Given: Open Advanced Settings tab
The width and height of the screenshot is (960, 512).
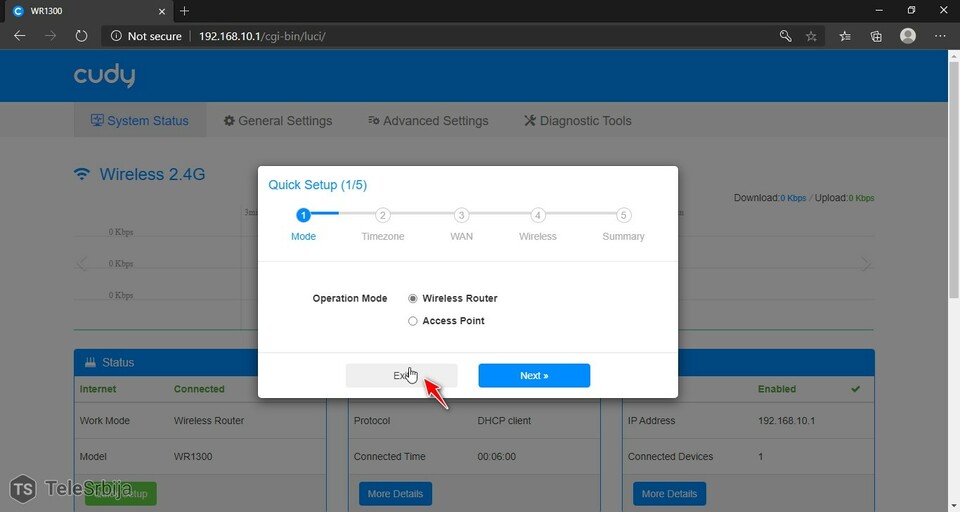Looking at the screenshot, I should [x=427, y=121].
